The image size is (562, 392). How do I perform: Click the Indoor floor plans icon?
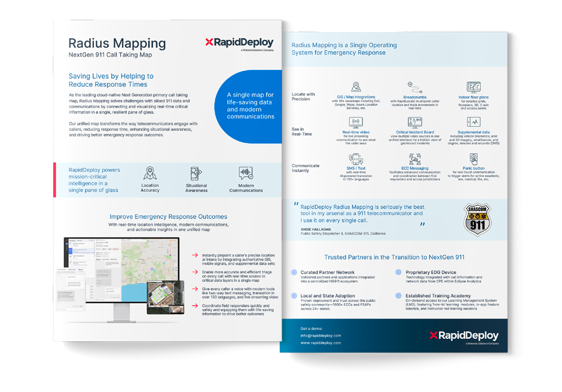(x=474, y=87)
